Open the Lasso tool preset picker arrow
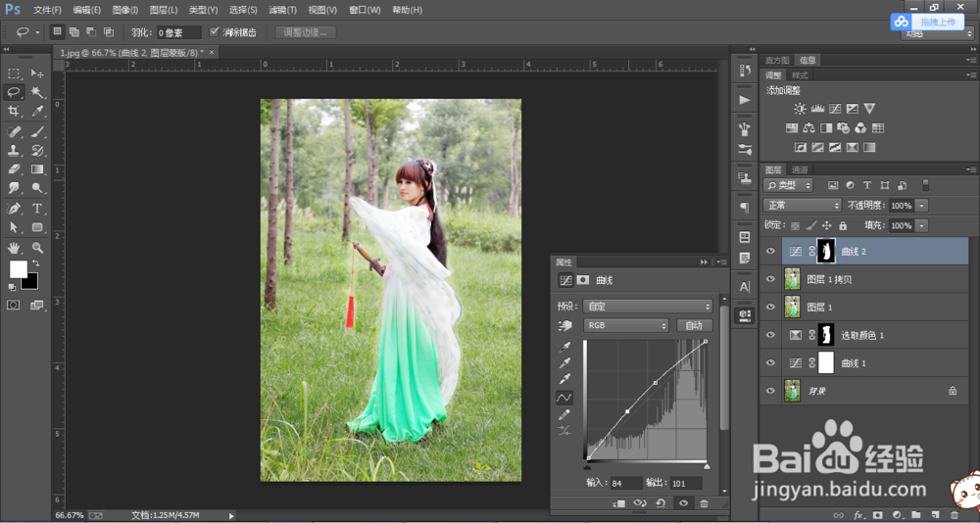 [x=37, y=32]
